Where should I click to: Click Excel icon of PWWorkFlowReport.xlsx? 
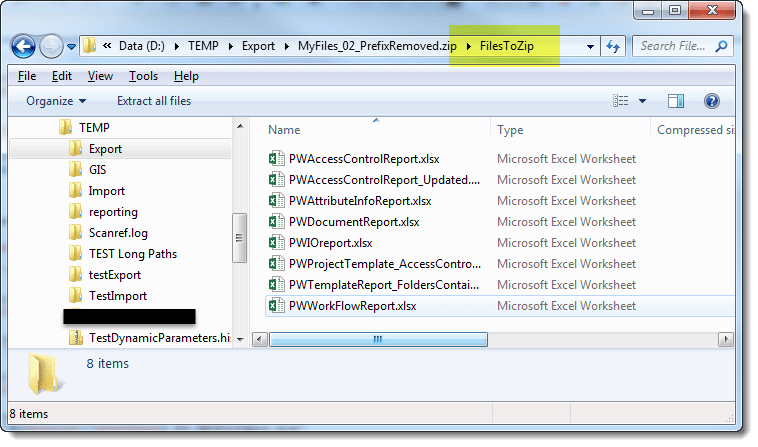[276, 306]
